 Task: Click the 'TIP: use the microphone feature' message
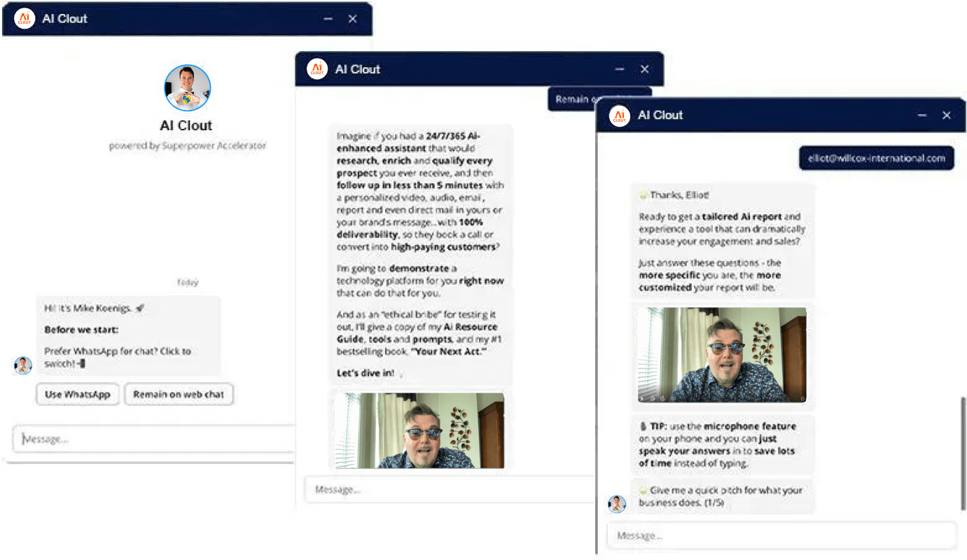pyautogui.click(x=718, y=444)
